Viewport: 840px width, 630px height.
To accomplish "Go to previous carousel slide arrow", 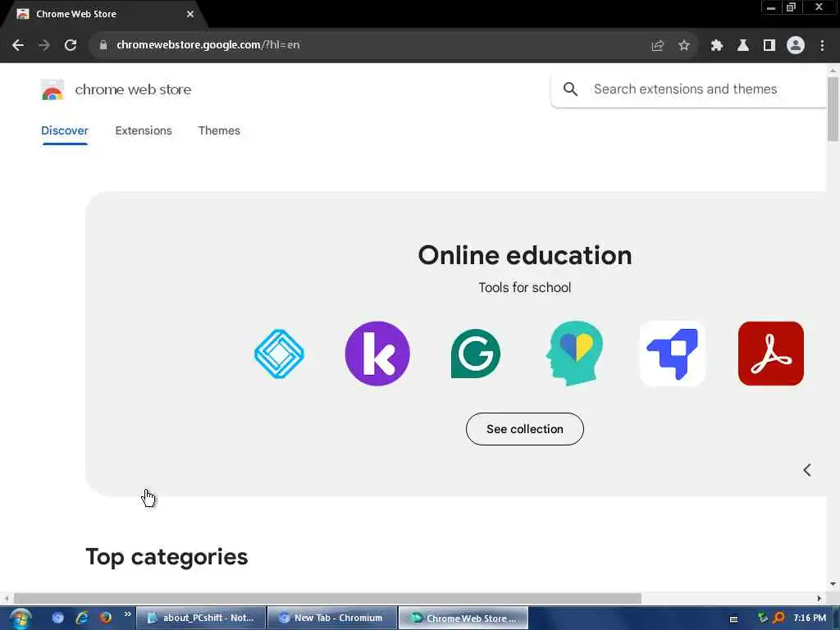I will coord(807,470).
